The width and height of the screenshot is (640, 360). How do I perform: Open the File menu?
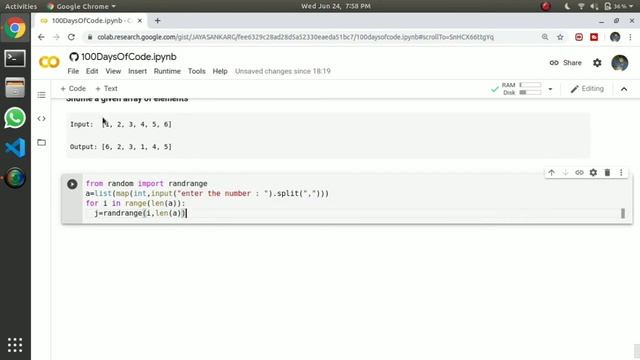click(x=73, y=71)
